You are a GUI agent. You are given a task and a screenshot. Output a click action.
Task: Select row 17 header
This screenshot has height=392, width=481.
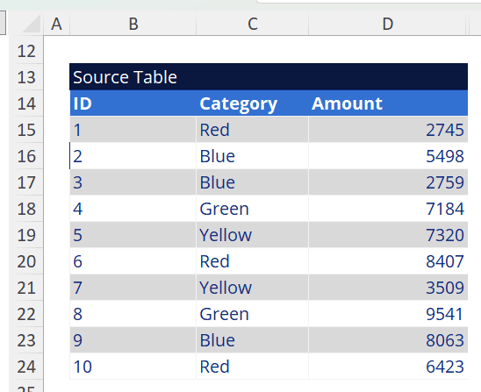click(26, 182)
